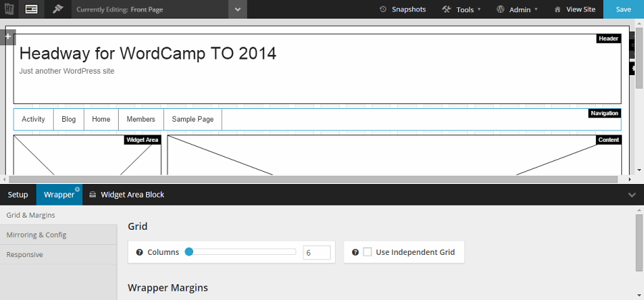Open the Tools dropdown menu
Viewport: 644px width, 300px height.
462,9
